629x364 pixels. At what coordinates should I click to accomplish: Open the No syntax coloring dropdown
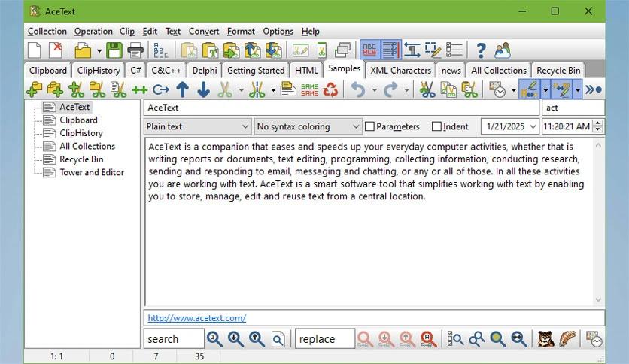point(308,126)
